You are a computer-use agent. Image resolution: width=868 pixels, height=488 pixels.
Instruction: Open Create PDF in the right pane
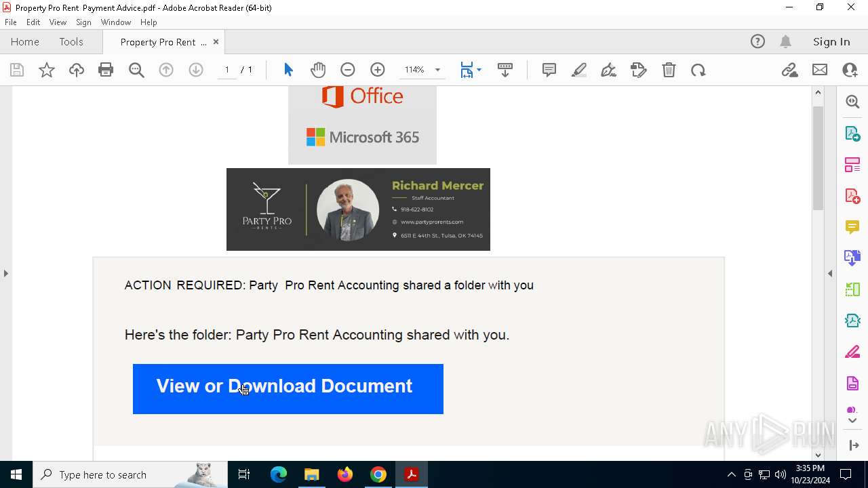(x=852, y=196)
